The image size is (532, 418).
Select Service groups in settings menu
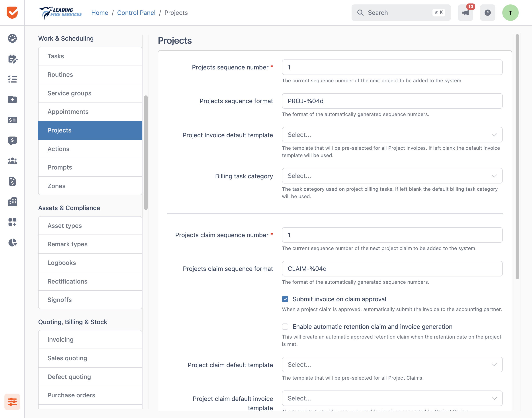tap(90, 93)
